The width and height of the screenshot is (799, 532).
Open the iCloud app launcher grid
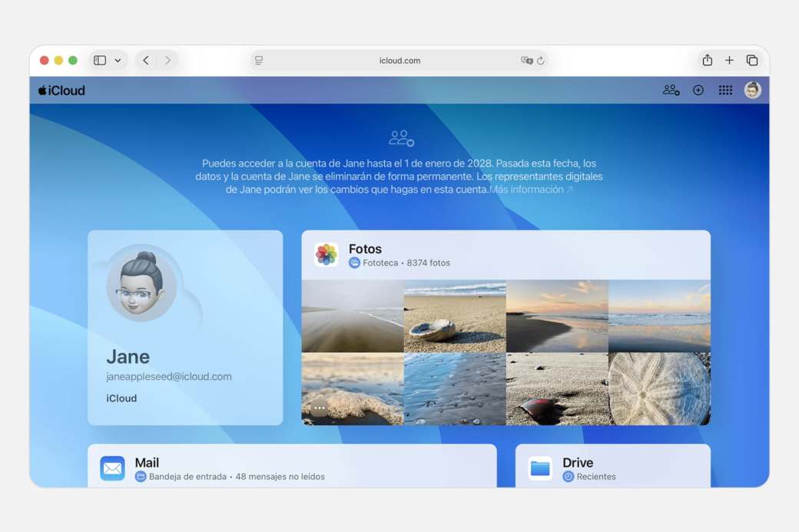[x=725, y=91]
